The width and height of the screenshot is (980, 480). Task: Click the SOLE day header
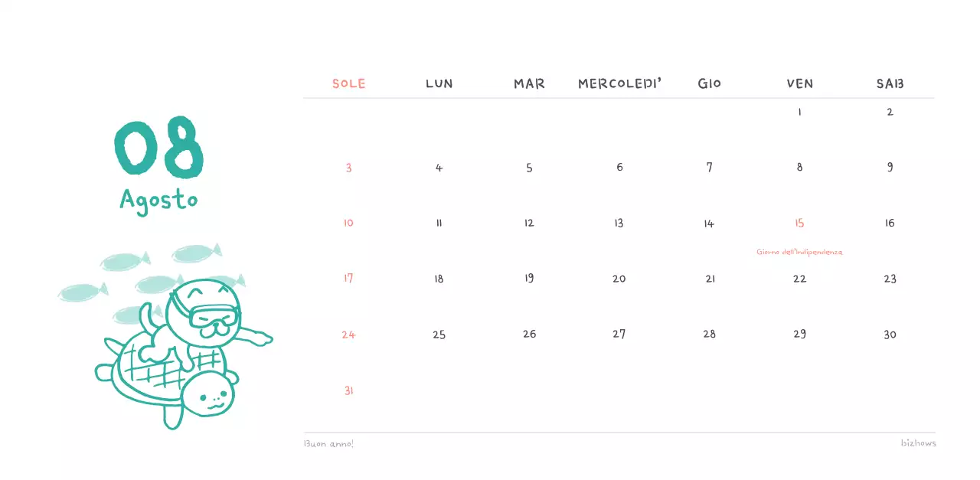tap(348, 83)
